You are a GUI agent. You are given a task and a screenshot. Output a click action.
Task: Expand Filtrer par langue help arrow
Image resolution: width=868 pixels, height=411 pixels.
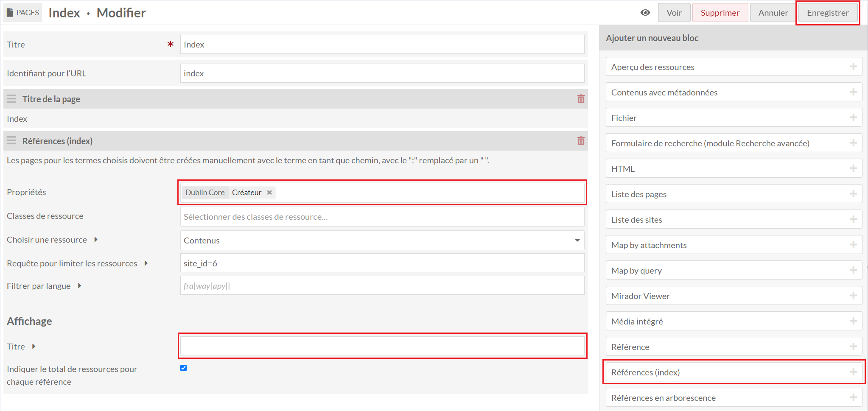click(79, 286)
